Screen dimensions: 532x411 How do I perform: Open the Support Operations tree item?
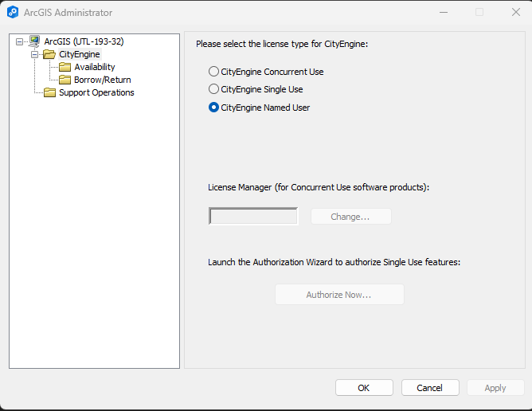[x=96, y=92]
